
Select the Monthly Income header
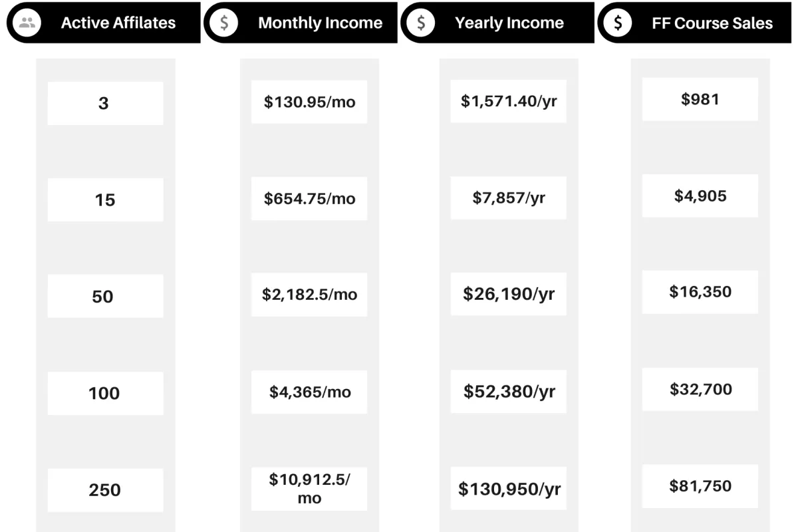pos(320,23)
